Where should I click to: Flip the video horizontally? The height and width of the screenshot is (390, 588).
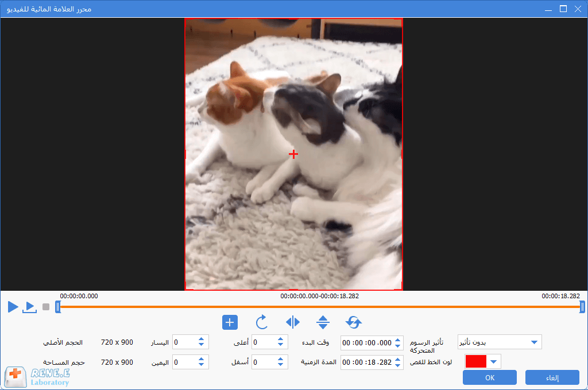click(x=293, y=322)
